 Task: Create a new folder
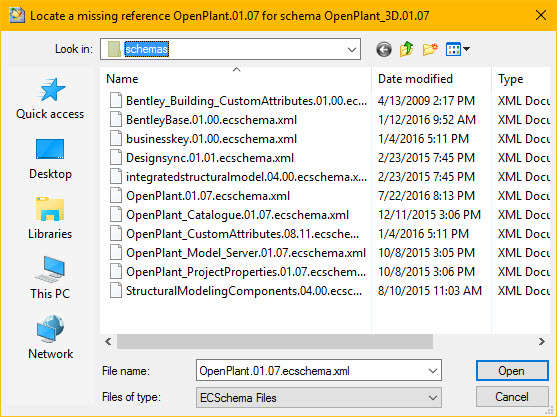coord(430,49)
